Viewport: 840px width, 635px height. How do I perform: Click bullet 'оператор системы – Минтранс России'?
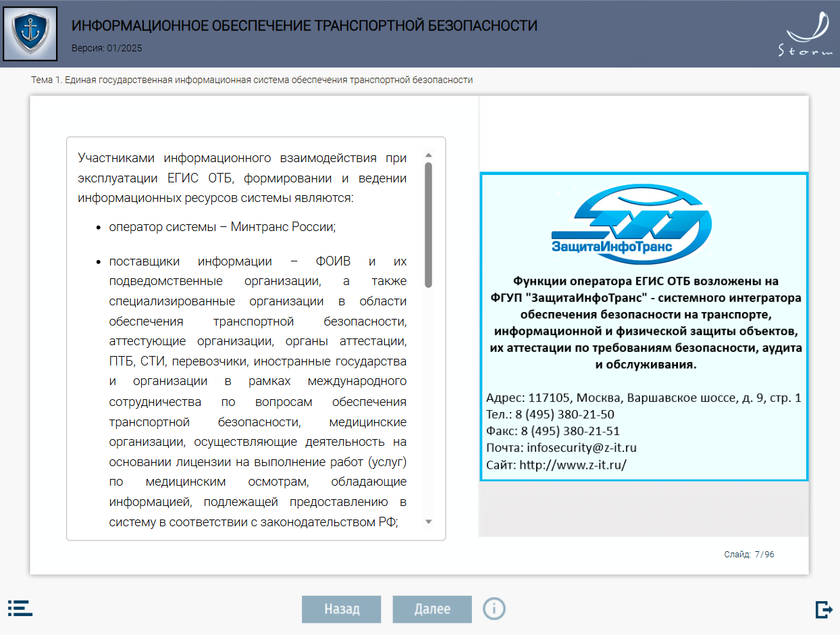(222, 227)
